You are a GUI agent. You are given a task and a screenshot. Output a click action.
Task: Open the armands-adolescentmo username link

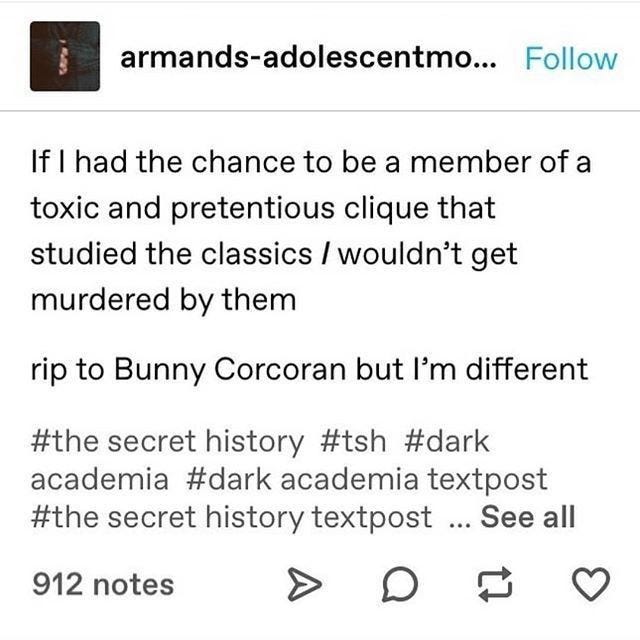[308, 58]
